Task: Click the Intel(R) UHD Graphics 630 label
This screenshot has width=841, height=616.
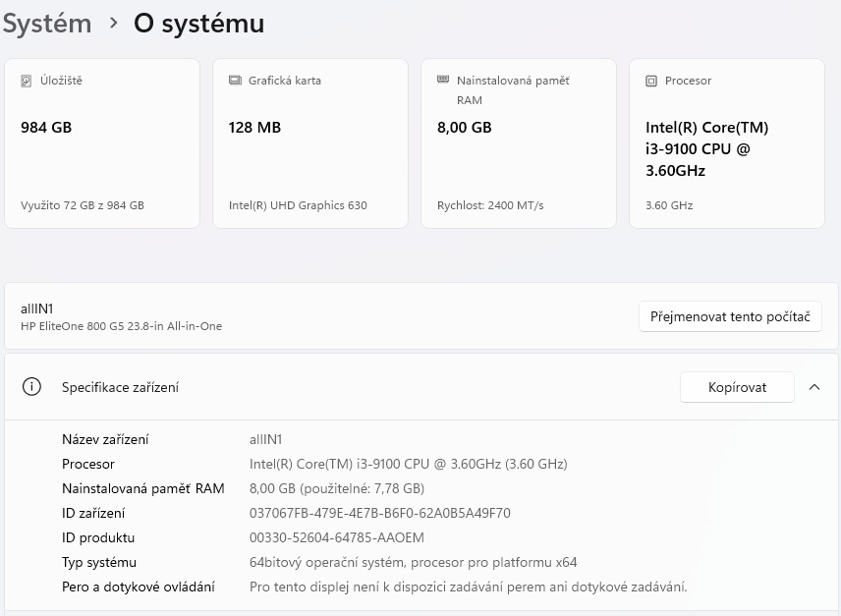Action: 298,205
